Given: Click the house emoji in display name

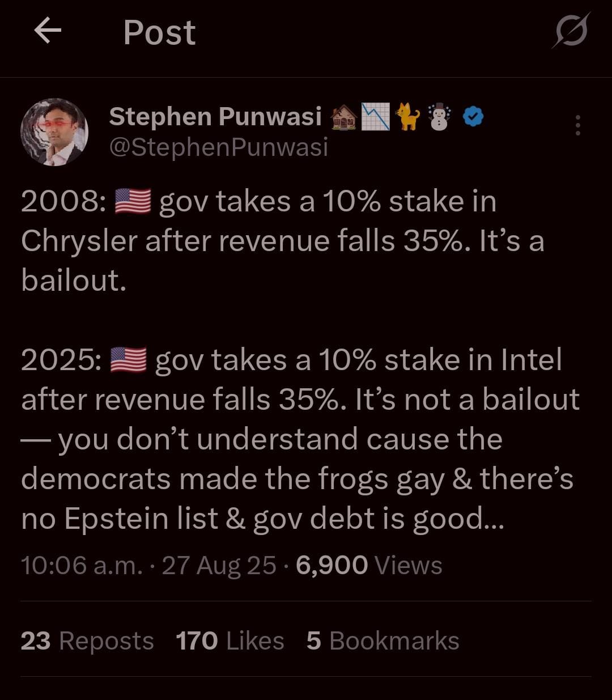Looking at the screenshot, I should click(344, 117).
